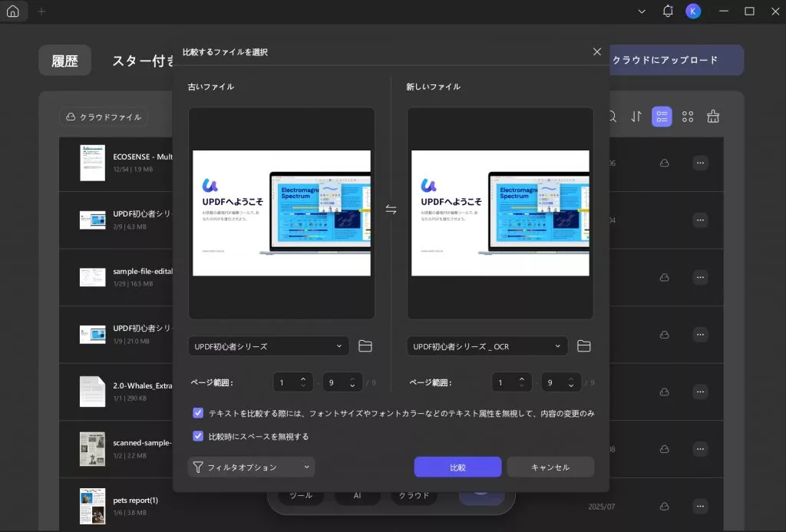This screenshot has height=532, width=786.
Task: Click cloud icon on pets report(1) row
Action: 664,507
